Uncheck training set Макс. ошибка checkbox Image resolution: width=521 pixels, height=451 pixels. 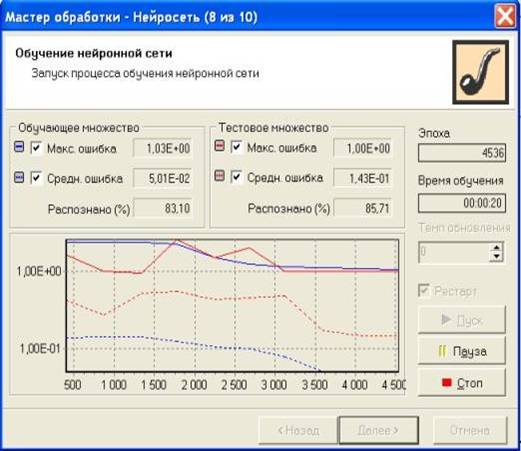(x=36, y=148)
